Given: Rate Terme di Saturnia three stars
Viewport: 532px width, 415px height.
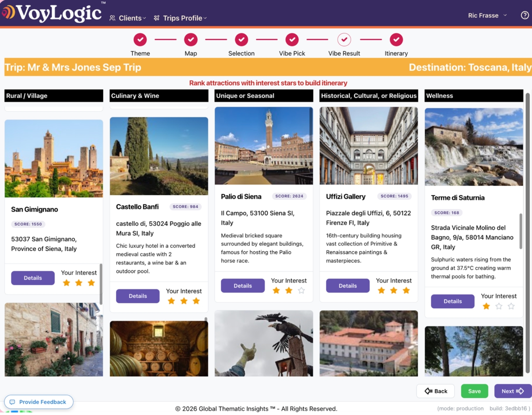Looking at the screenshot, I should 511,306.
